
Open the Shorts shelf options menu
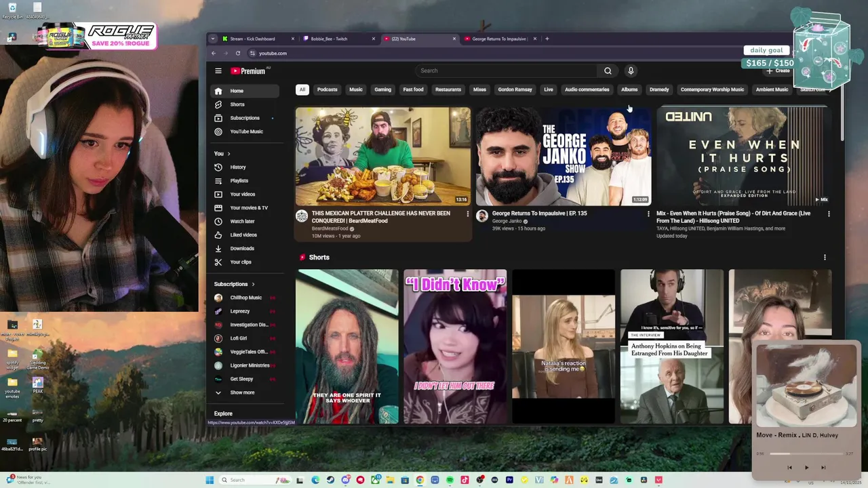825,258
